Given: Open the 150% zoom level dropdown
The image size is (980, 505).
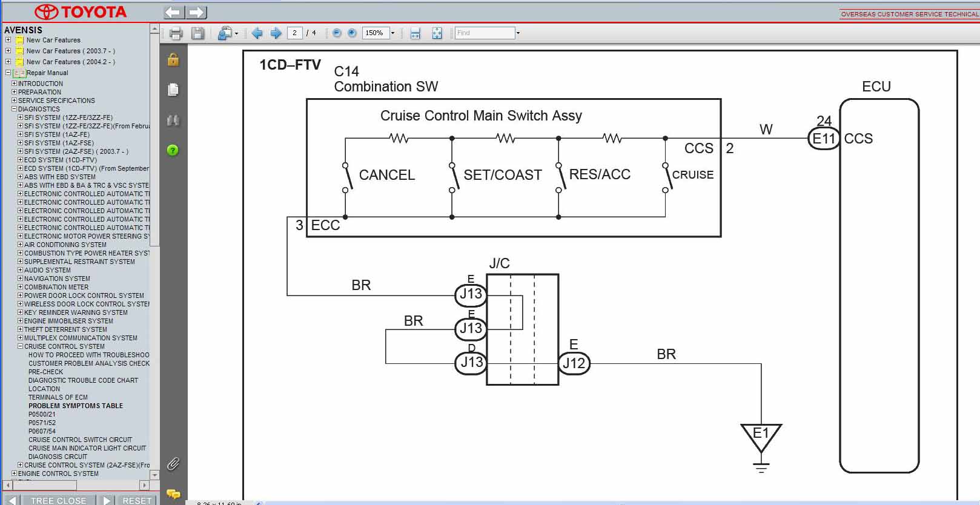Looking at the screenshot, I should tap(392, 33).
